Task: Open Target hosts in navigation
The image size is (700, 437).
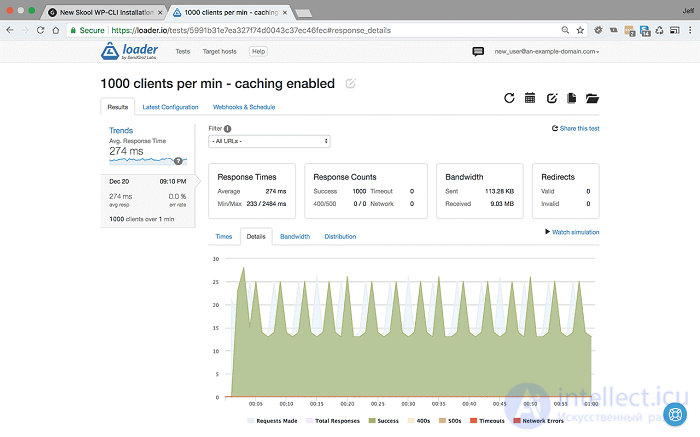Action: pos(220,51)
